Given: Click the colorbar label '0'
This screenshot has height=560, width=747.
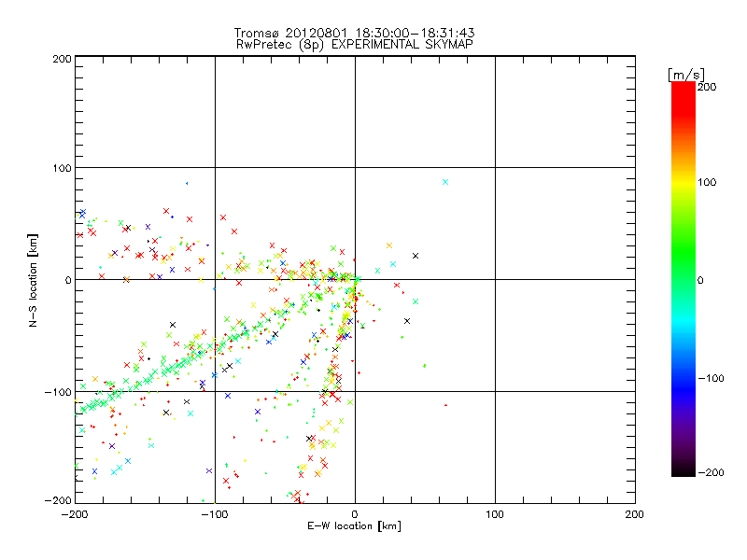Looking at the screenshot, I should point(700,280).
